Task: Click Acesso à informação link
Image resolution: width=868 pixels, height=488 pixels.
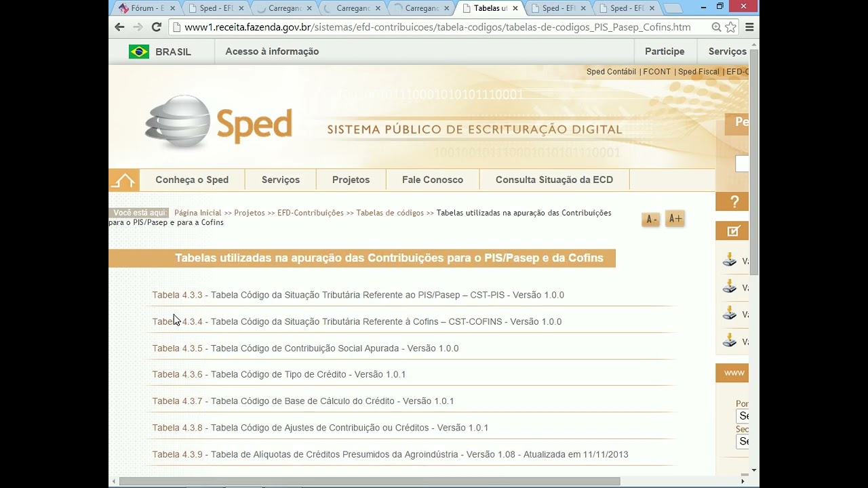Action: [272, 52]
